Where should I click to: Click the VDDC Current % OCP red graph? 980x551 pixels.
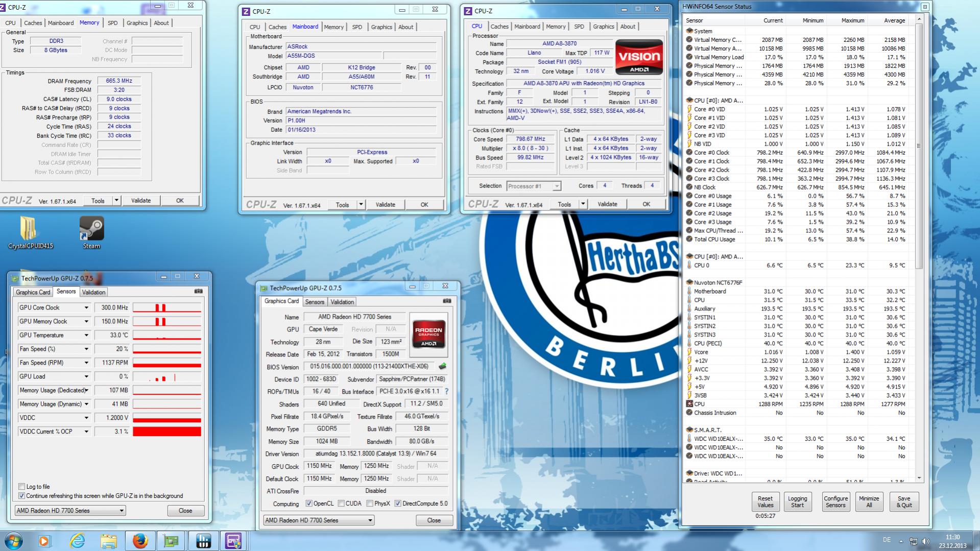click(167, 432)
